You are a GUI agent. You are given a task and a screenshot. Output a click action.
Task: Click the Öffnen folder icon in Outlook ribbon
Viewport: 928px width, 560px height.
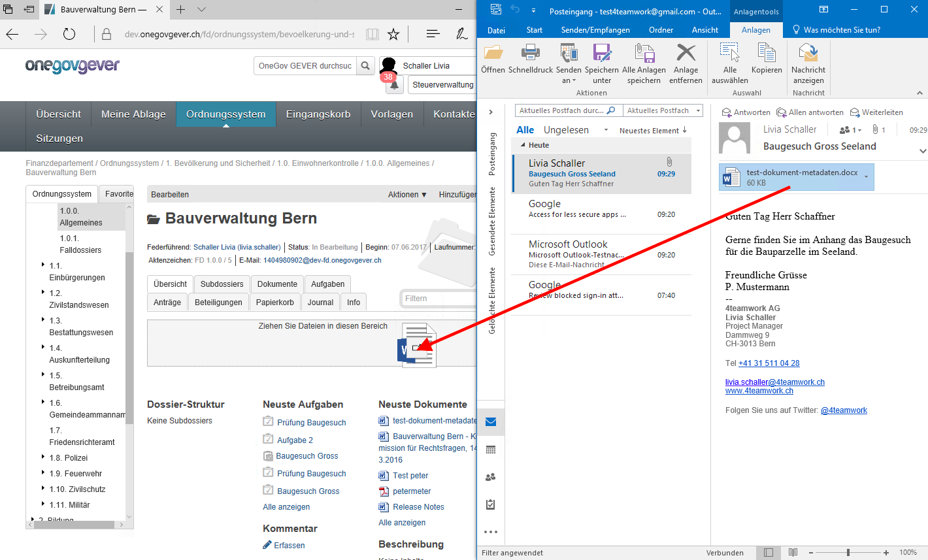pos(493,53)
